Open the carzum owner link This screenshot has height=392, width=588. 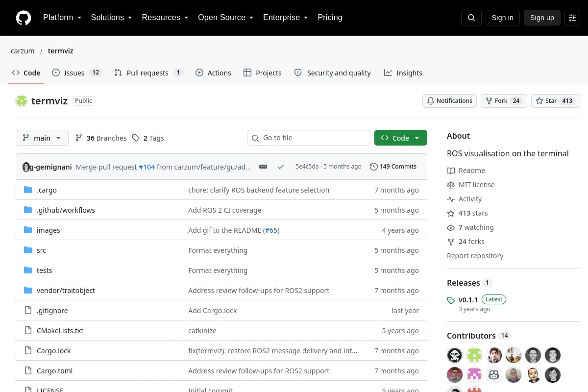point(23,51)
